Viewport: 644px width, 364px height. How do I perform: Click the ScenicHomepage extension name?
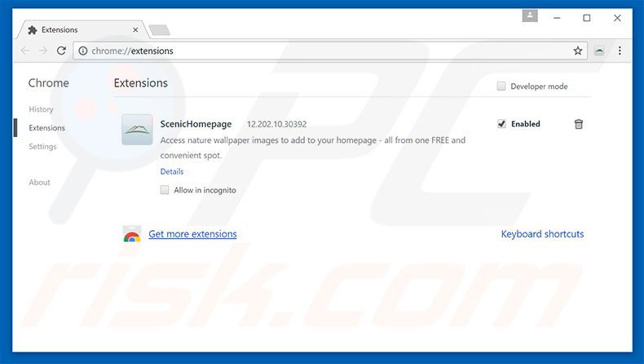[196, 124]
